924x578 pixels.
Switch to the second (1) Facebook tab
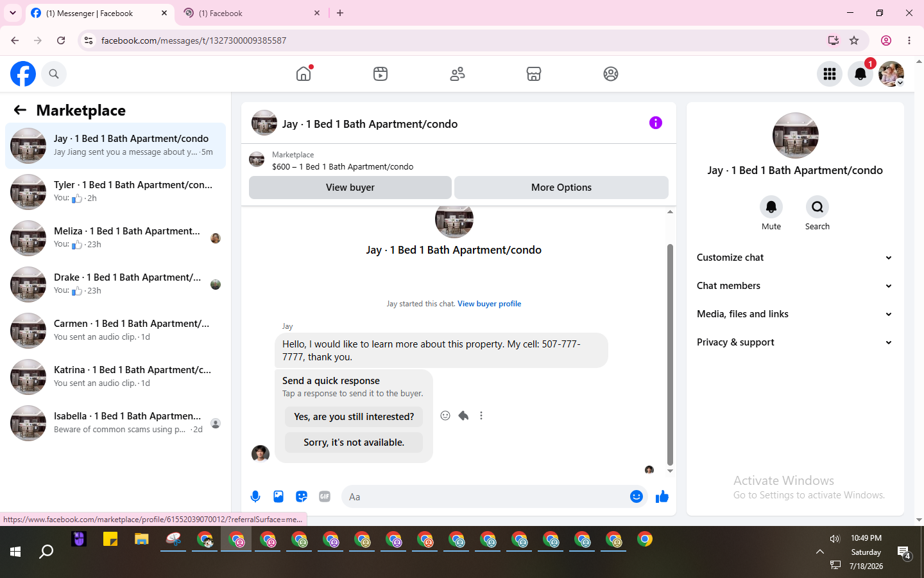(252, 13)
